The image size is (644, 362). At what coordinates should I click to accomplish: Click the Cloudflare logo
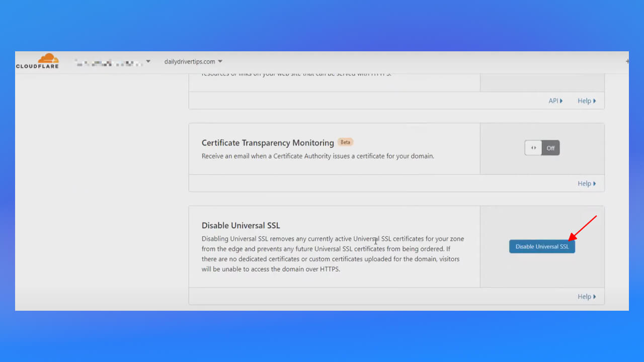[37, 61]
